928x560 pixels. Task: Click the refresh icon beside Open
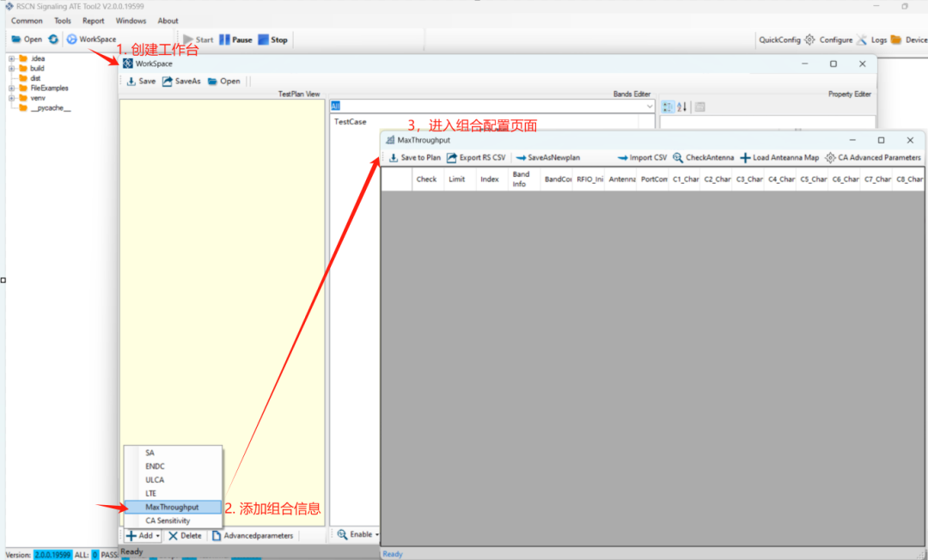[x=53, y=39]
